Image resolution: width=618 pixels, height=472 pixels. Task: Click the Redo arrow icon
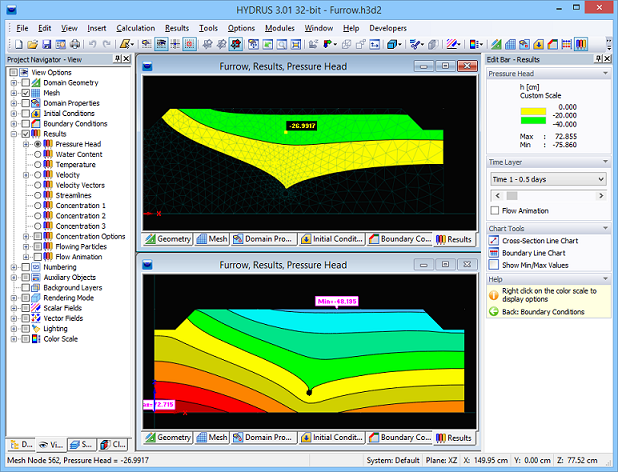coord(106,44)
